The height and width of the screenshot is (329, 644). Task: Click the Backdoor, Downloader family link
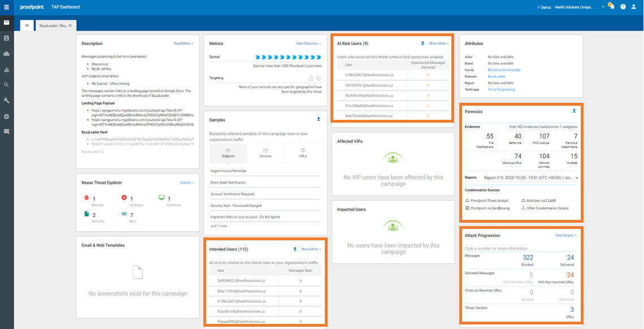[x=504, y=70]
